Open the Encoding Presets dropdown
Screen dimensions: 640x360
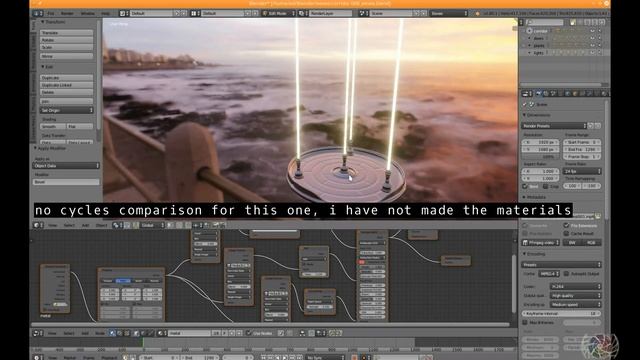coord(562,264)
